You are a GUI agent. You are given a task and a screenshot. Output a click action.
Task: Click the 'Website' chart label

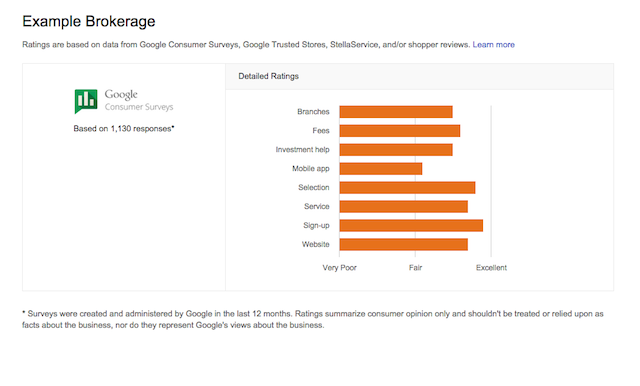pos(316,244)
